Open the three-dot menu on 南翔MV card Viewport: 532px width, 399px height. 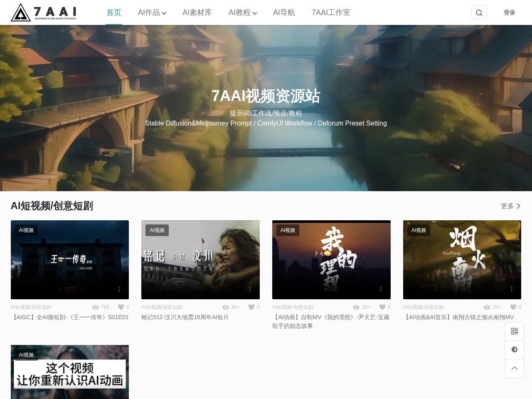pyautogui.click(x=512, y=289)
